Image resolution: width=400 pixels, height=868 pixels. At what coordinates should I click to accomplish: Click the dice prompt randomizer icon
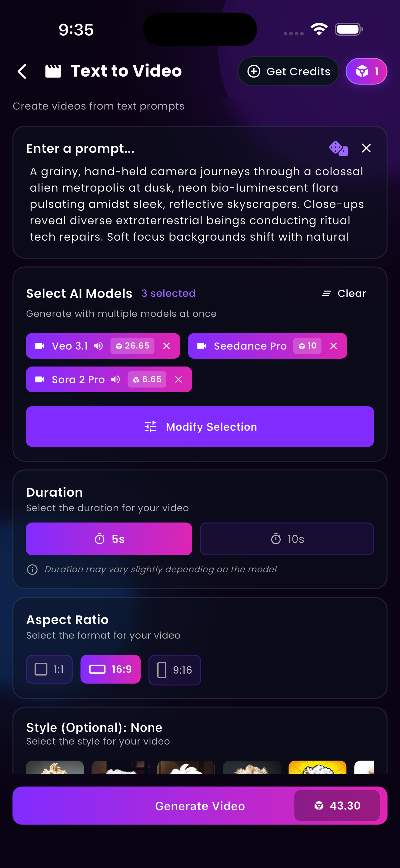pos(338,148)
